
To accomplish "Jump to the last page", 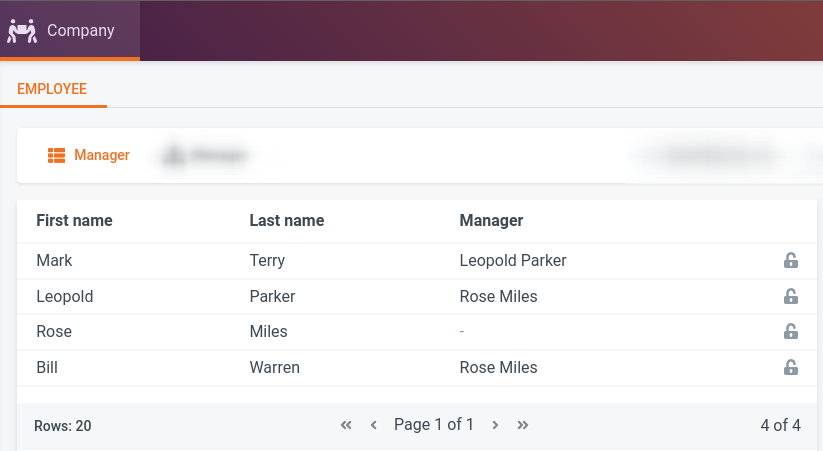I will pyautogui.click(x=523, y=425).
